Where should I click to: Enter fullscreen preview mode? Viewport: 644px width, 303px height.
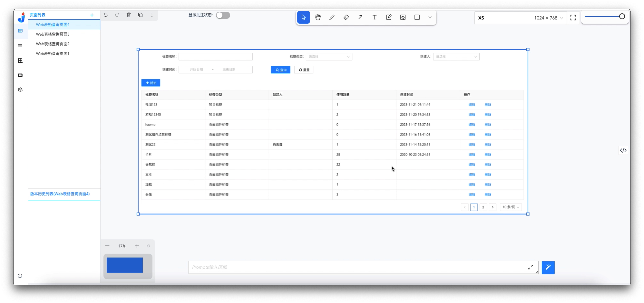point(573,18)
